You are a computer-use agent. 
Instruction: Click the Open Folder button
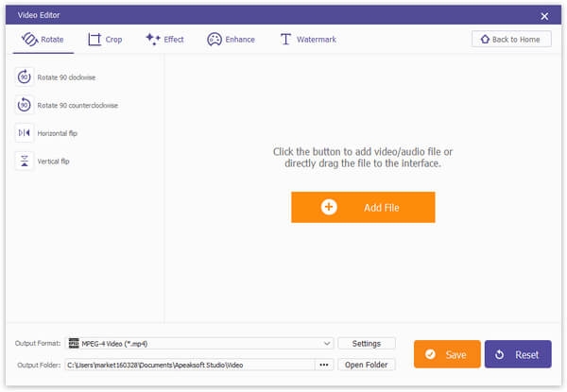pos(367,365)
